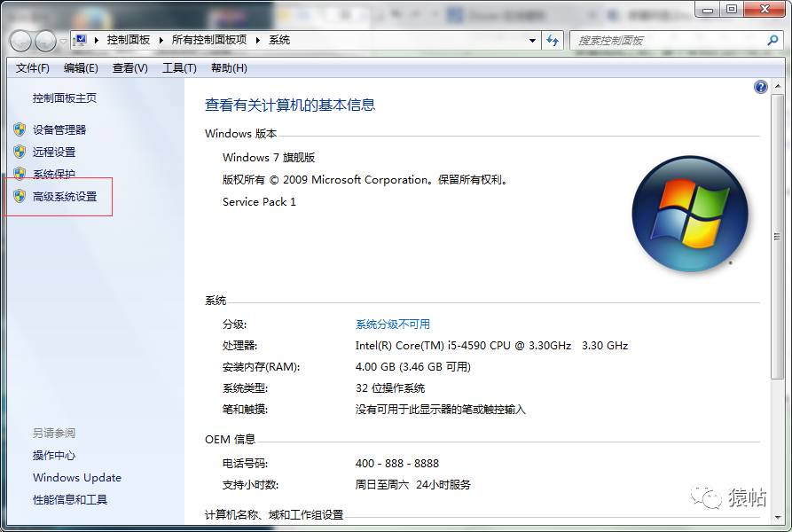792x532 pixels.
Task: Click 系统 breadcrumb in address bar
Action: click(x=279, y=40)
